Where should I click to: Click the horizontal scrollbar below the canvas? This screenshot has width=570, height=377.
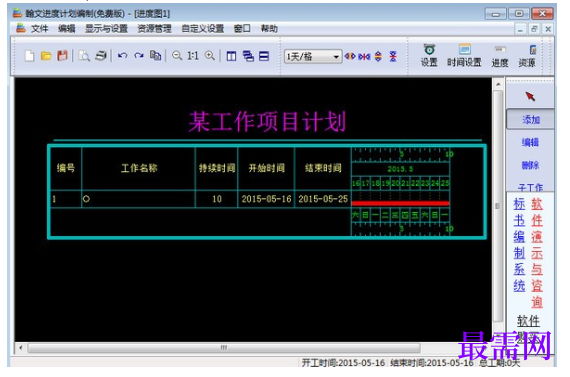[224, 348]
